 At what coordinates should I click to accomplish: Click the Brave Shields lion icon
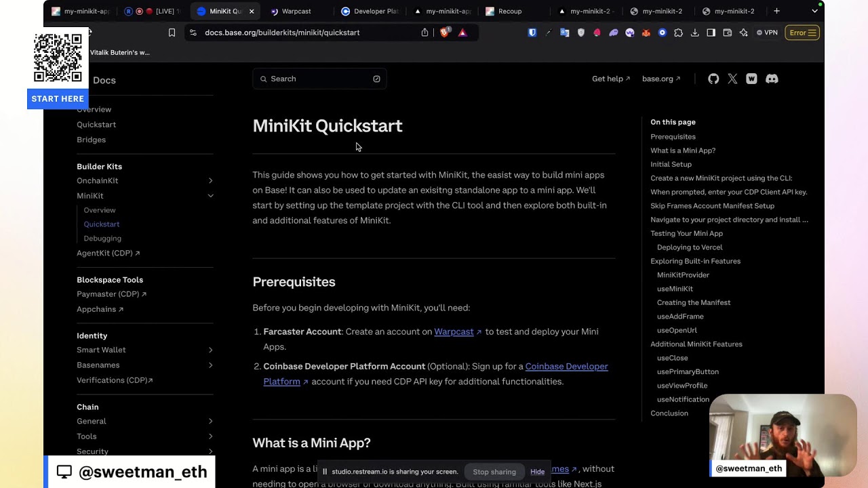[444, 33]
